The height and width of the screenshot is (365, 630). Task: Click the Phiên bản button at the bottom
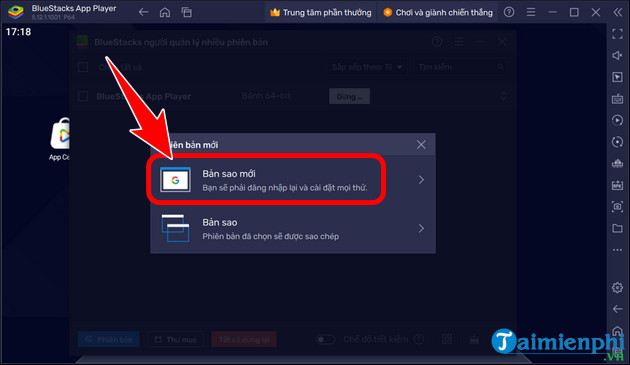(x=109, y=340)
